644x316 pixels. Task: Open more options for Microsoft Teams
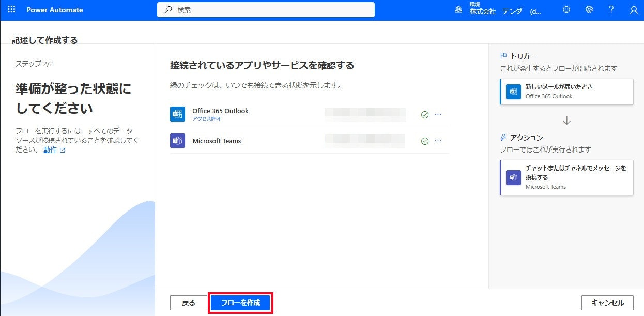438,141
